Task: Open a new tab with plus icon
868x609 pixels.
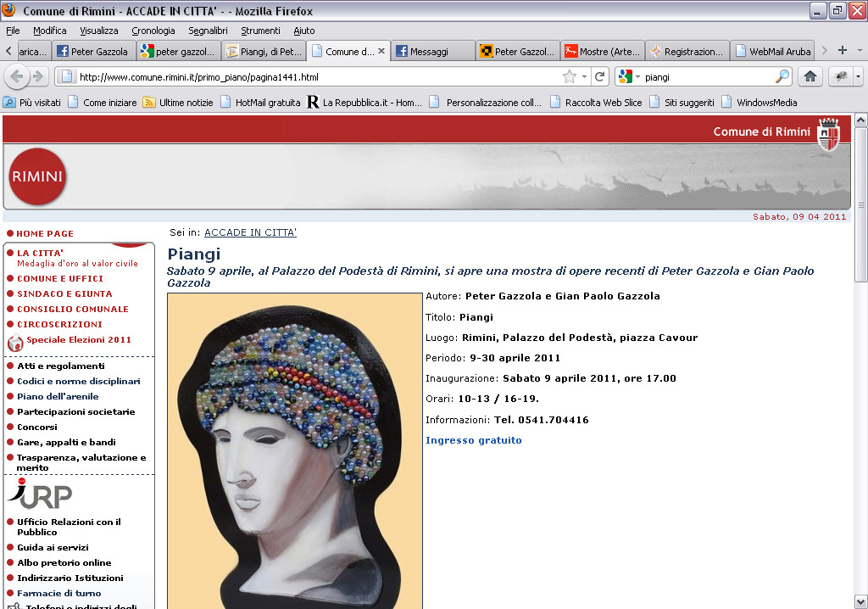Action: [x=842, y=50]
